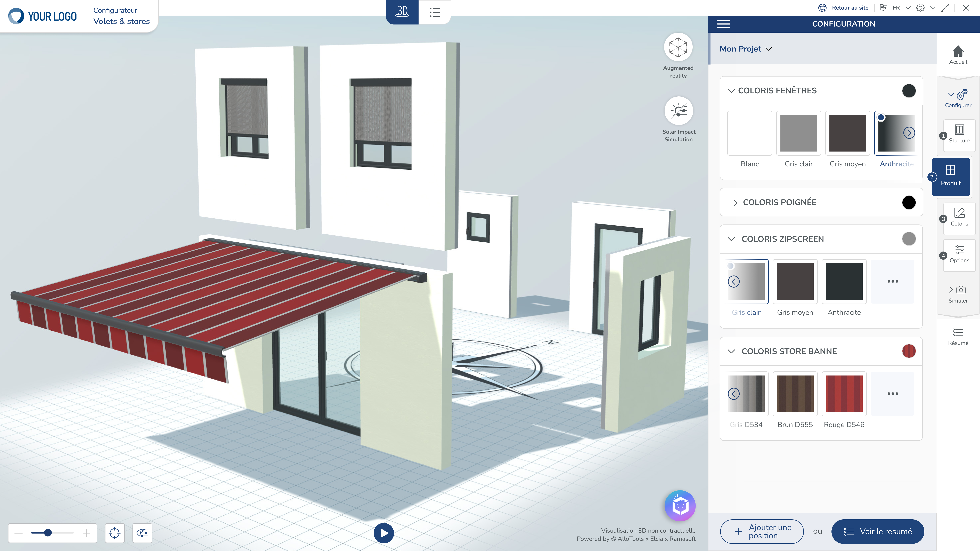
Task: Select Gris clair window color swatch
Action: pyautogui.click(x=798, y=133)
